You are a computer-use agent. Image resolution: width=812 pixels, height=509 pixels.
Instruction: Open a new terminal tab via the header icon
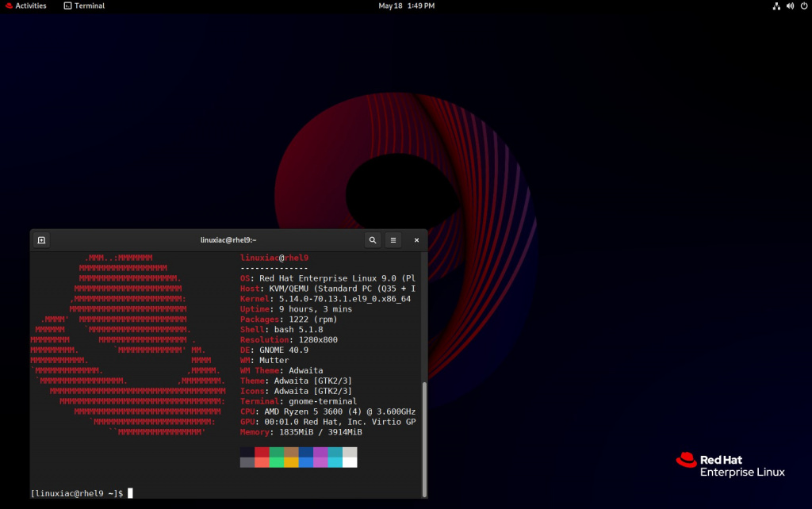point(40,239)
